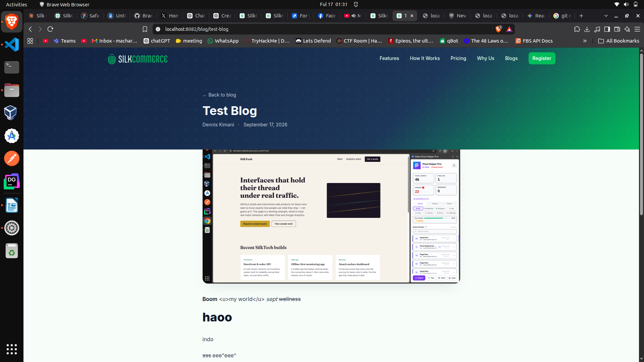Open the Brave Wallet icon
This screenshot has height=362, width=644.
(617, 29)
